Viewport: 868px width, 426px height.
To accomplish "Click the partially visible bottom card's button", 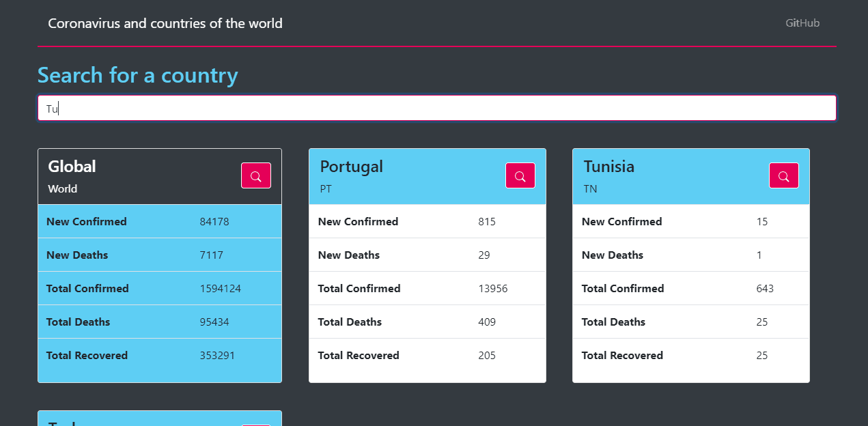I will (x=256, y=425).
